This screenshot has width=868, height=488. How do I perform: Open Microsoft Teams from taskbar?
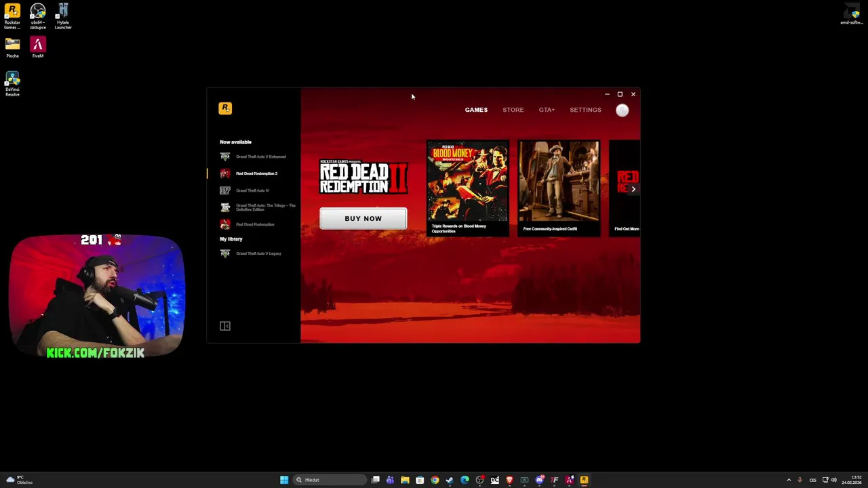390,480
